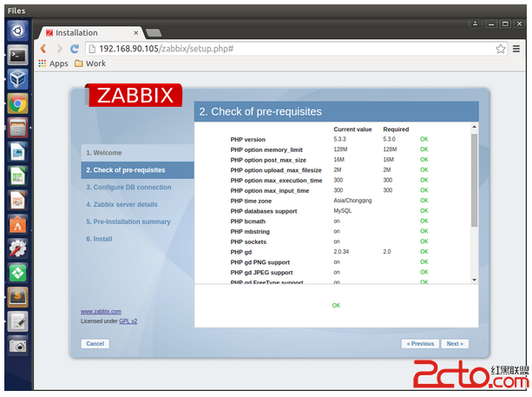Go back with browser back arrow
Image resolution: width=532 pixels, height=397 pixels.
pyautogui.click(x=43, y=49)
